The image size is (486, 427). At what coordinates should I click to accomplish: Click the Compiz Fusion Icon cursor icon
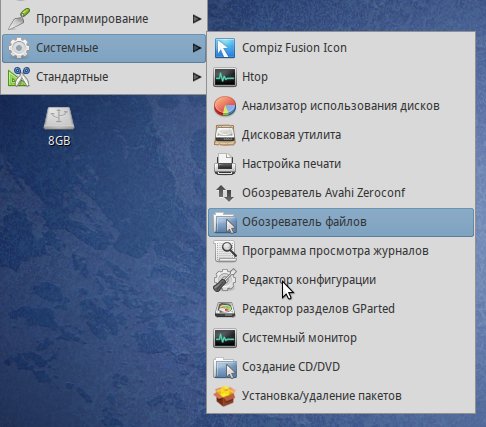tap(225, 48)
